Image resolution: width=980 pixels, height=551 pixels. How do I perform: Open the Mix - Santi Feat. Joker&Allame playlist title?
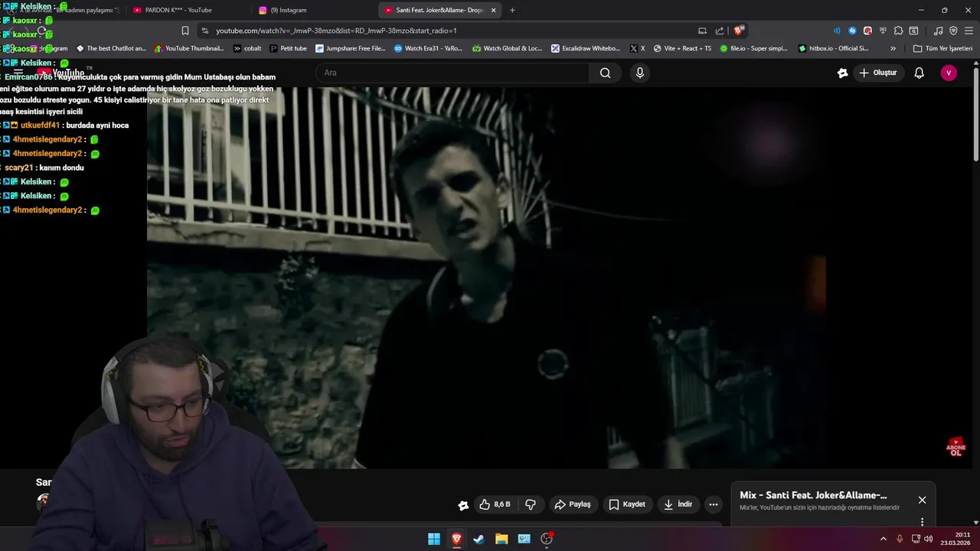tap(813, 495)
